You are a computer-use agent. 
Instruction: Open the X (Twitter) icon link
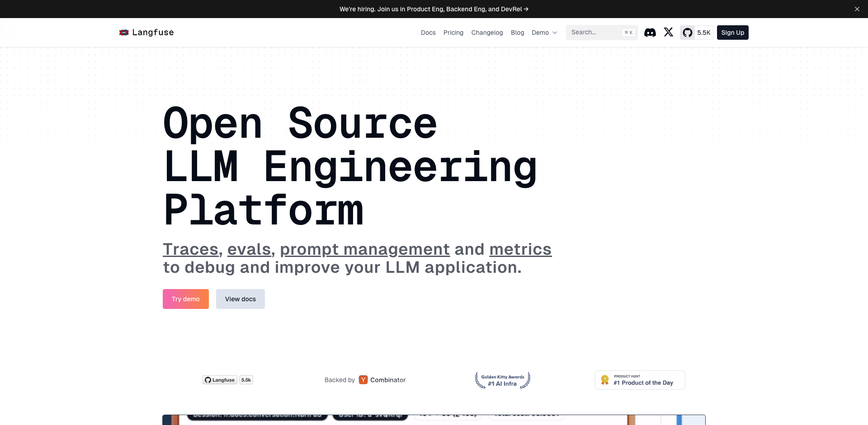669,32
